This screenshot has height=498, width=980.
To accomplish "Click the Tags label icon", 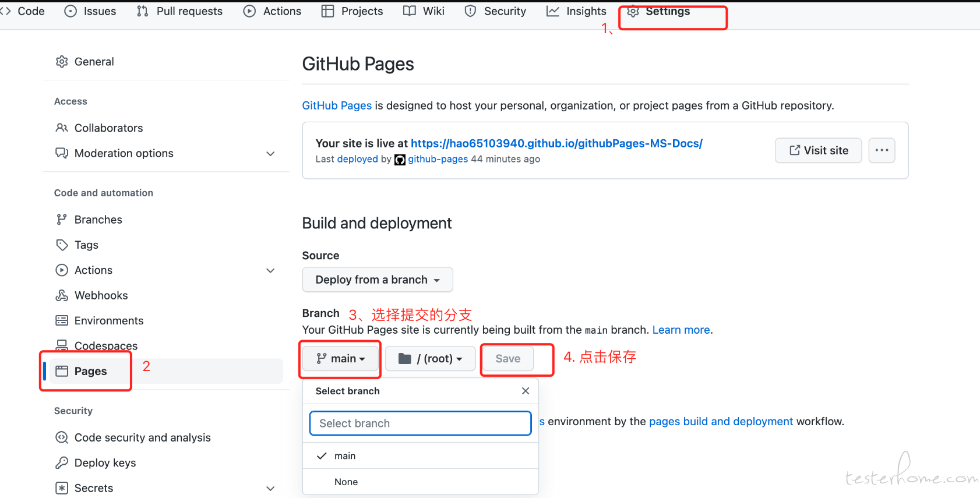I will tap(62, 245).
